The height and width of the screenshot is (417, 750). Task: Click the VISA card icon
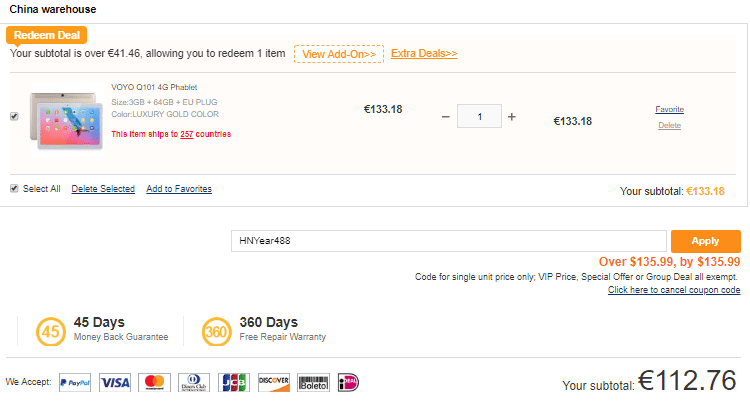[x=115, y=383]
